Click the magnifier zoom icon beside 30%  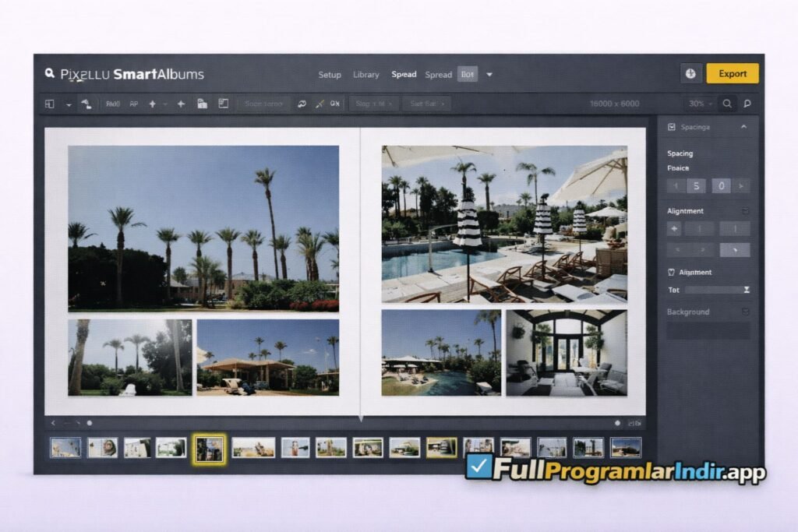pos(727,104)
